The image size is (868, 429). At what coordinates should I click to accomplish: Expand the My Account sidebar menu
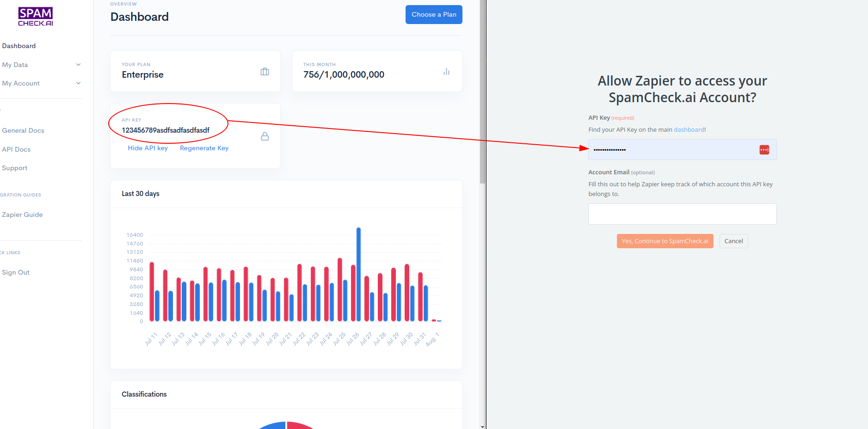tap(41, 83)
